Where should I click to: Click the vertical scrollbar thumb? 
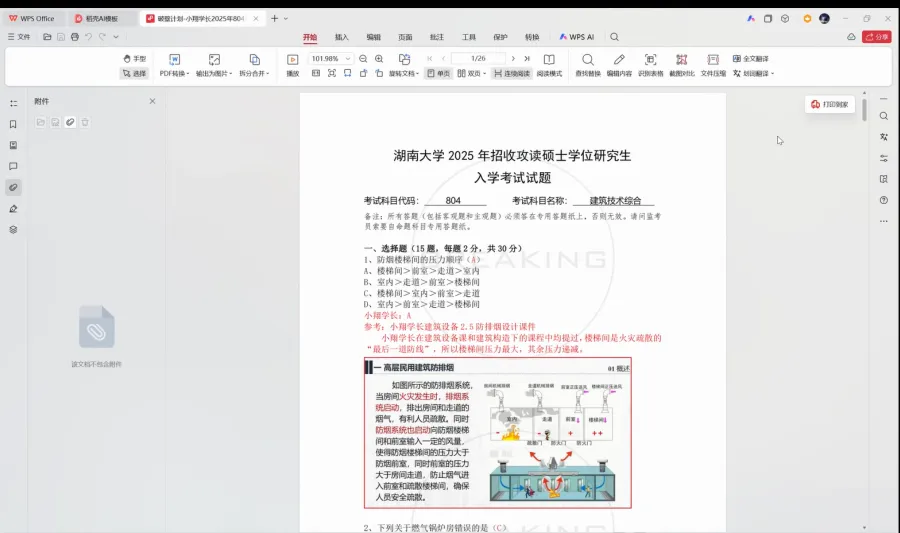click(x=864, y=109)
